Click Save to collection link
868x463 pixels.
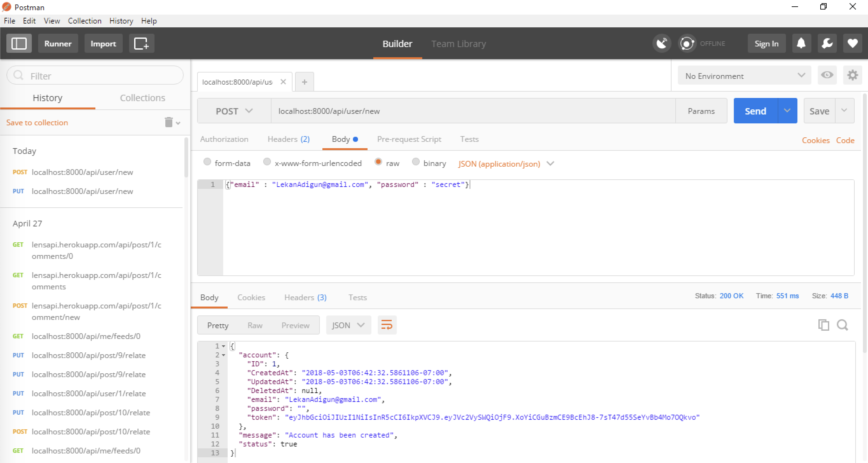click(37, 123)
